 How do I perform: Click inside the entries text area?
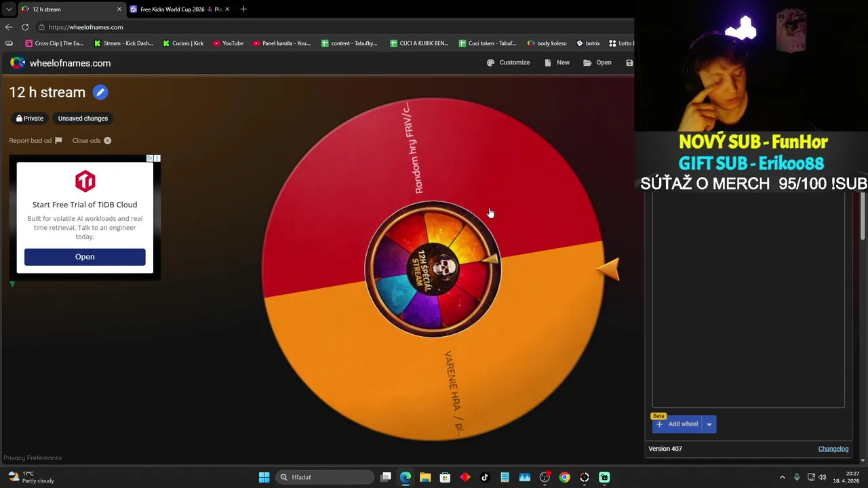tap(748, 300)
